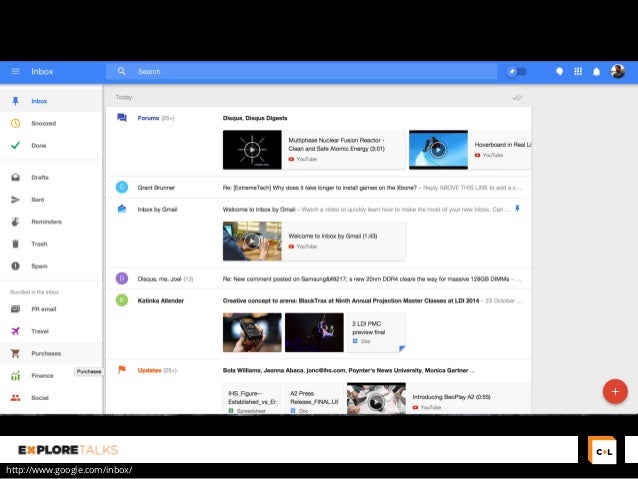638x479 pixels.
Task: Click Katinka Allender's green avatar
Action: pyautogui.click(x=122, y=300)
